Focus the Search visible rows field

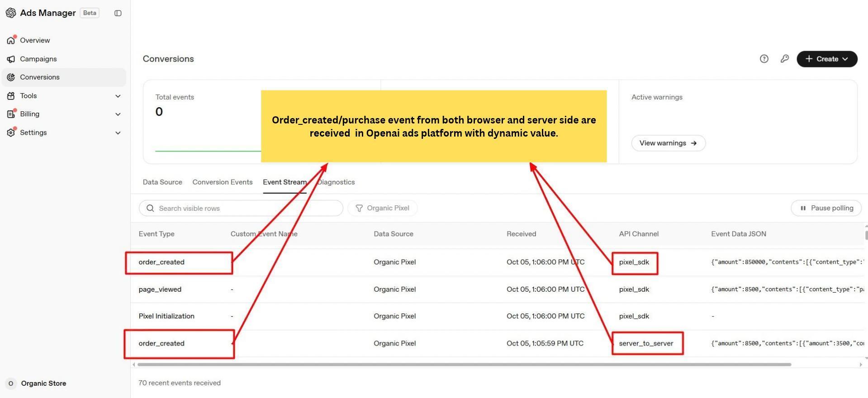tap(241, 208)
